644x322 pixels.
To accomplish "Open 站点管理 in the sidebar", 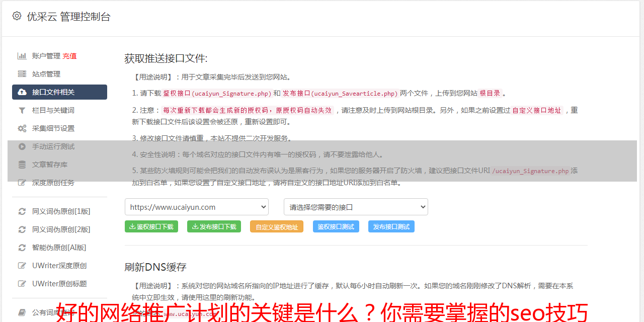I will coord(46,74).
